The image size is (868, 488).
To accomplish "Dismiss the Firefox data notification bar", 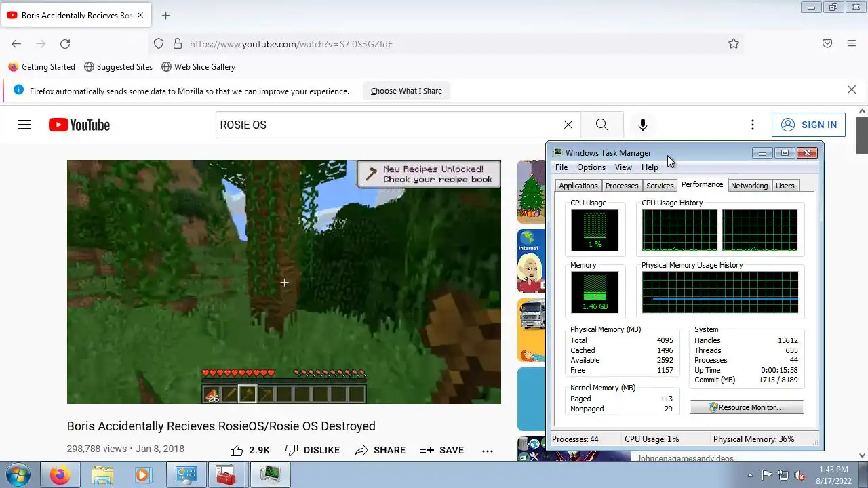I will [x=852, y=90].
